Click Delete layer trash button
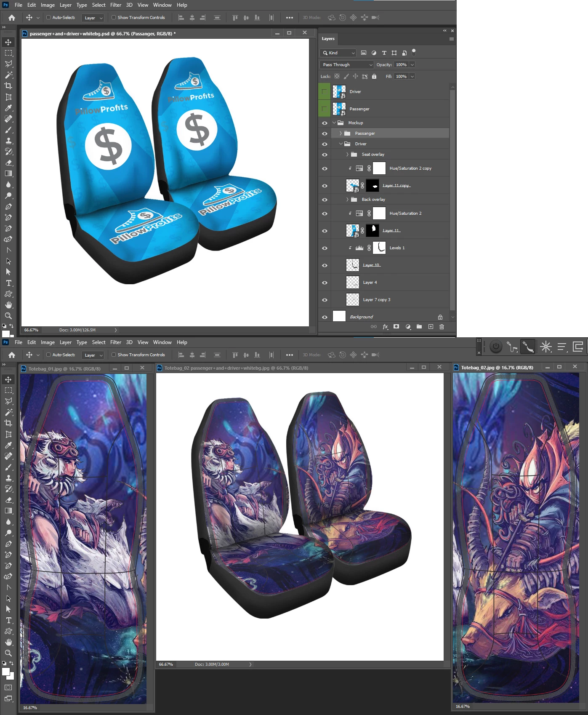This screenshot has height=715, width=588. (442, 327)
